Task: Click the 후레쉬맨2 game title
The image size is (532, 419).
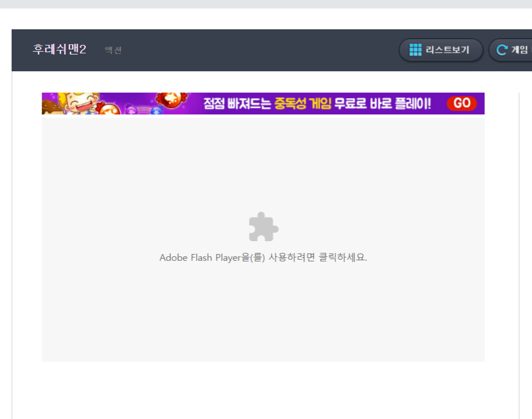Action: pos(59,50)
